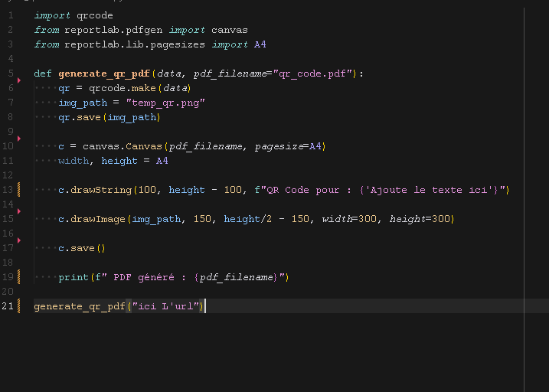Click line number 10 in the gutter
549x392 pixels.
[x=8, y=146]
